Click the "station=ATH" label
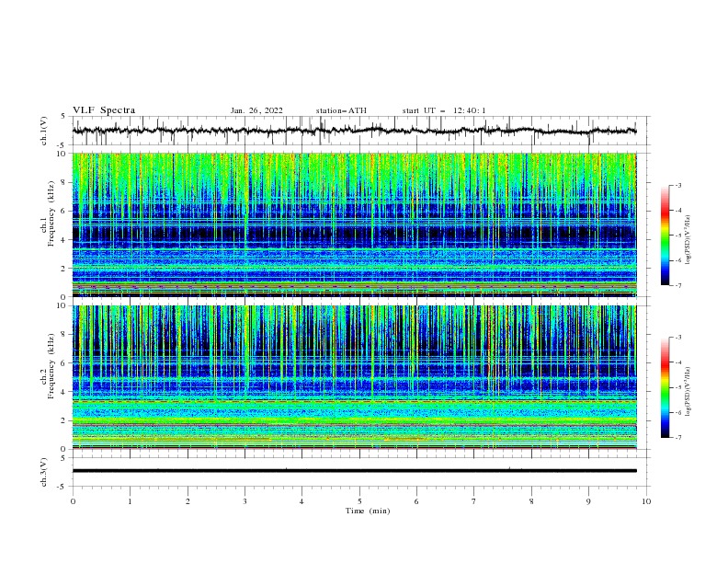This screenshot has width=728, height=563. pyautogui.click(x=341, y=110)
